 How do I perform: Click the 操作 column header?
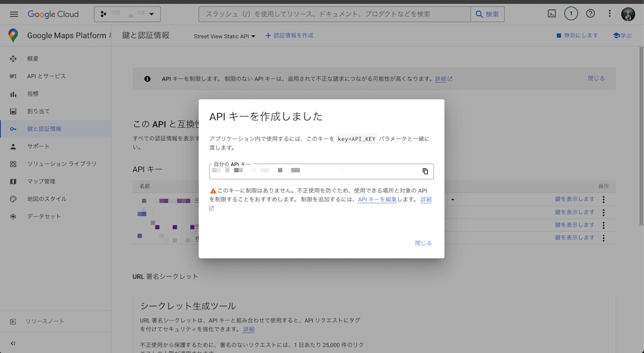coord(604,186)
